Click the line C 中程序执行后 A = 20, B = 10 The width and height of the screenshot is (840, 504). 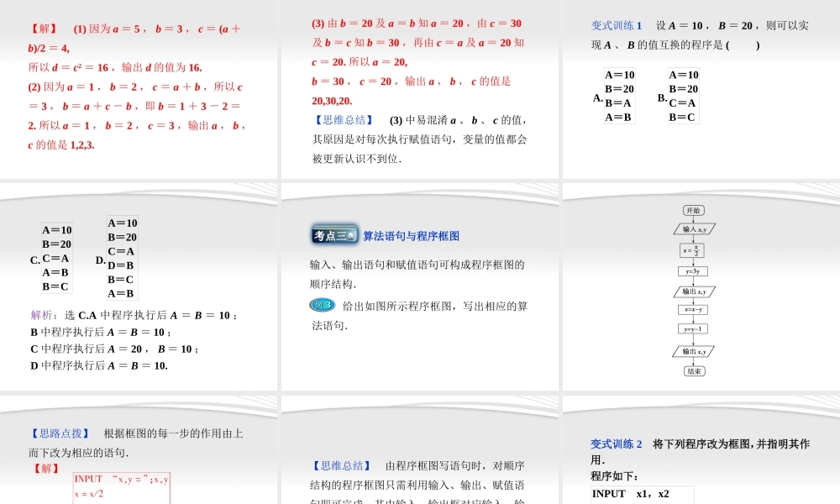[x=114, y=349]
